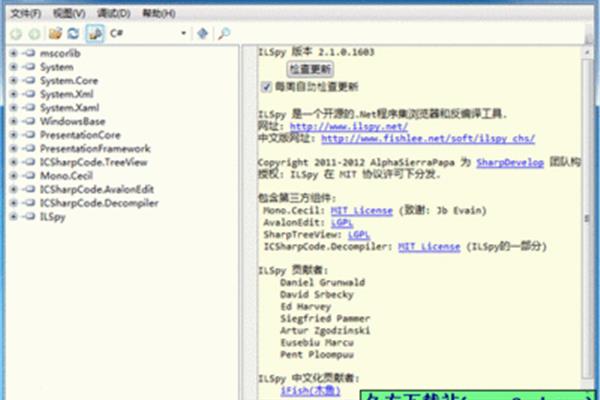Select the Mono.Cecil tree label

coord(67,176)
